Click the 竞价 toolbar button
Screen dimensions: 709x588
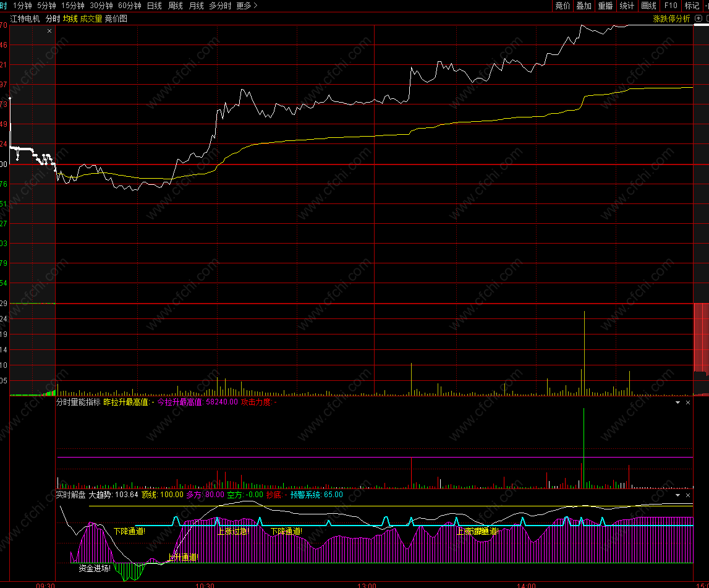[x=563, y=6]
